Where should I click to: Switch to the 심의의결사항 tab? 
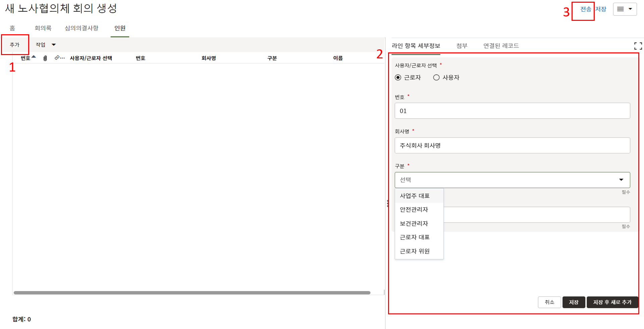click(x=82, y=28)
